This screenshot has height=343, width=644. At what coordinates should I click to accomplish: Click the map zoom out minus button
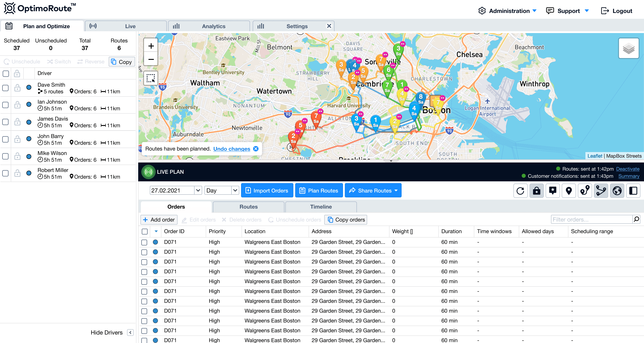click(151, 59)
